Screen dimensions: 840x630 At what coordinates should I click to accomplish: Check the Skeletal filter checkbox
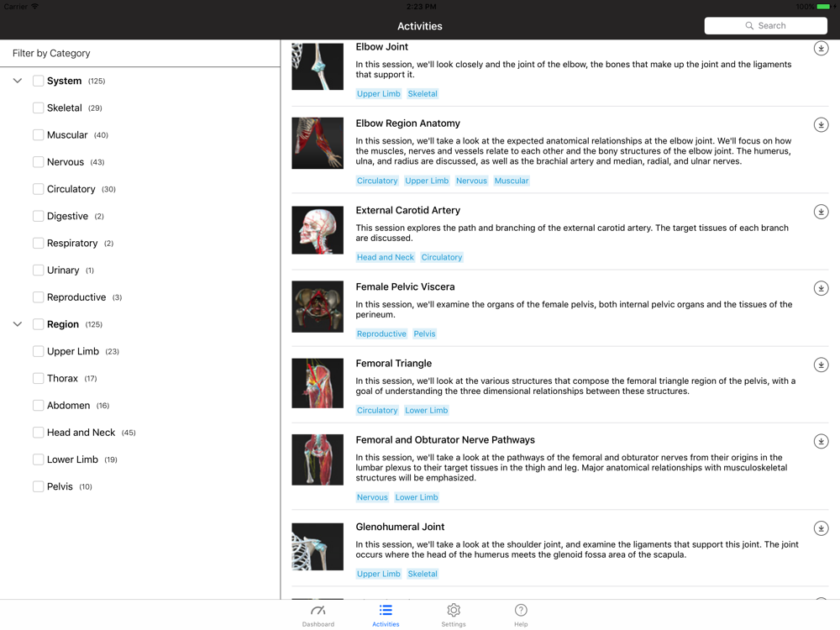click(38, 108)
